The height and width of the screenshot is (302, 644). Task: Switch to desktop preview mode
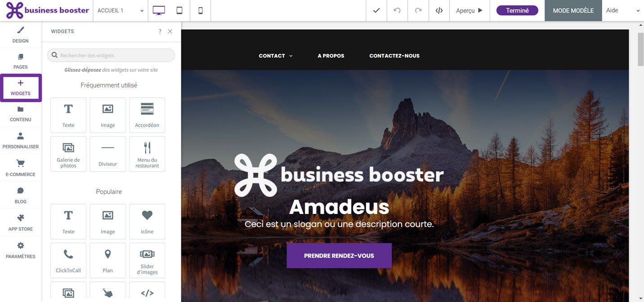click(x=159, y=10)
